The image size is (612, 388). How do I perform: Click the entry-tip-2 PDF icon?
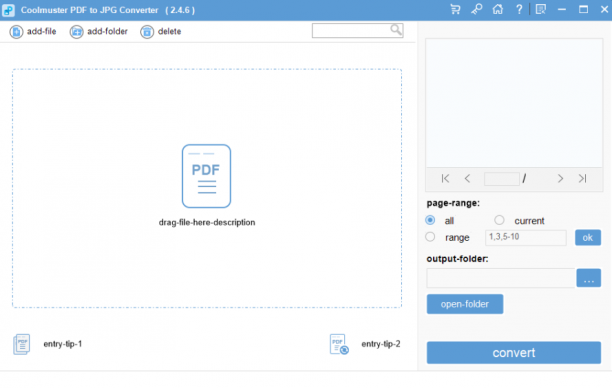click(339, 344)
